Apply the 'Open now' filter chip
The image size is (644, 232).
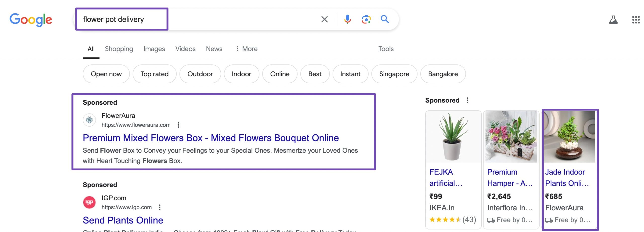106,74
